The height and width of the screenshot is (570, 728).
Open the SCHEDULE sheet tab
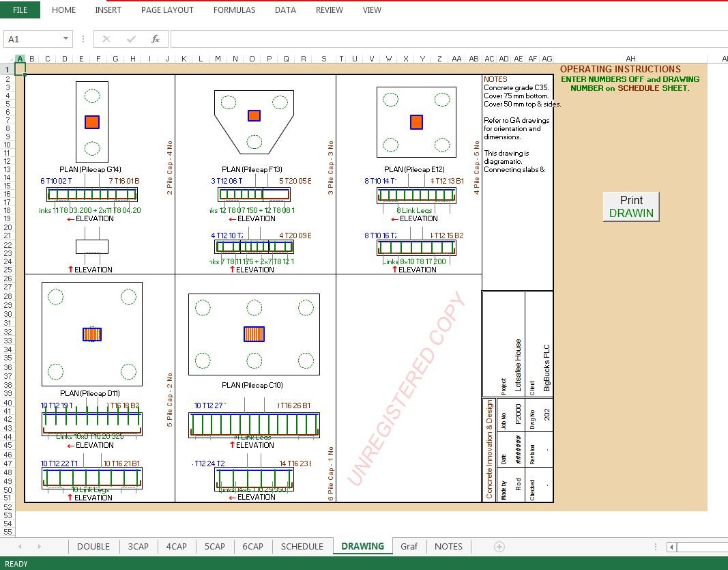(302, 546)
